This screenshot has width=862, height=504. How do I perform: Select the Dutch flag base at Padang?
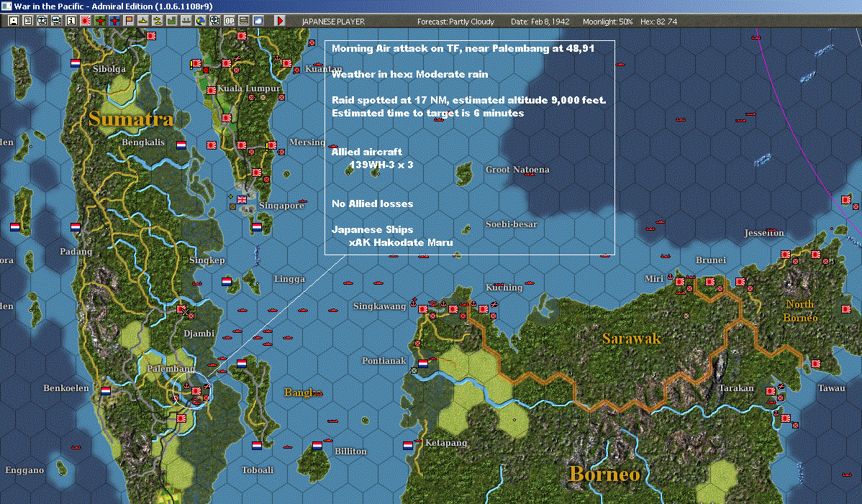pos(76,226)
